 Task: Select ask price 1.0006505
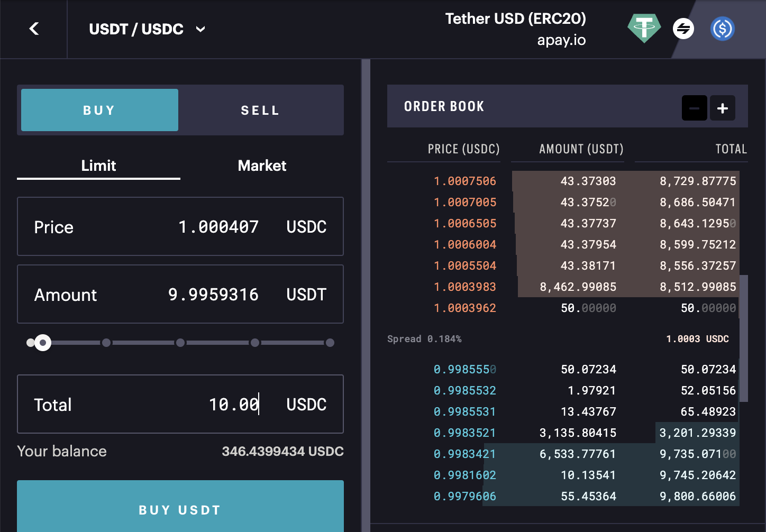(x=465, y=223)
